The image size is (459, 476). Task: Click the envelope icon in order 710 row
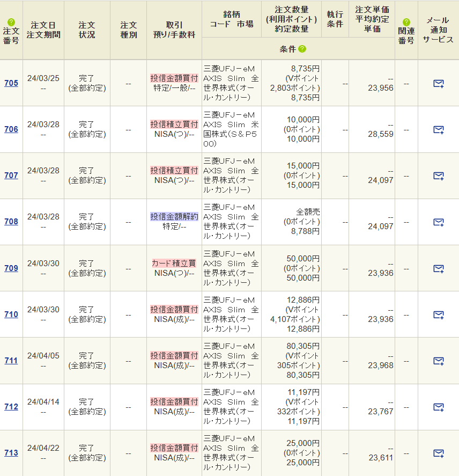439,315
